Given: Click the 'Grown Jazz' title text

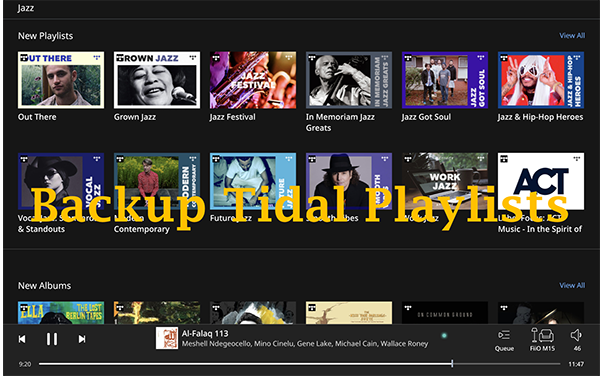Looking at the screenshot, I should (x=135, y=117).
